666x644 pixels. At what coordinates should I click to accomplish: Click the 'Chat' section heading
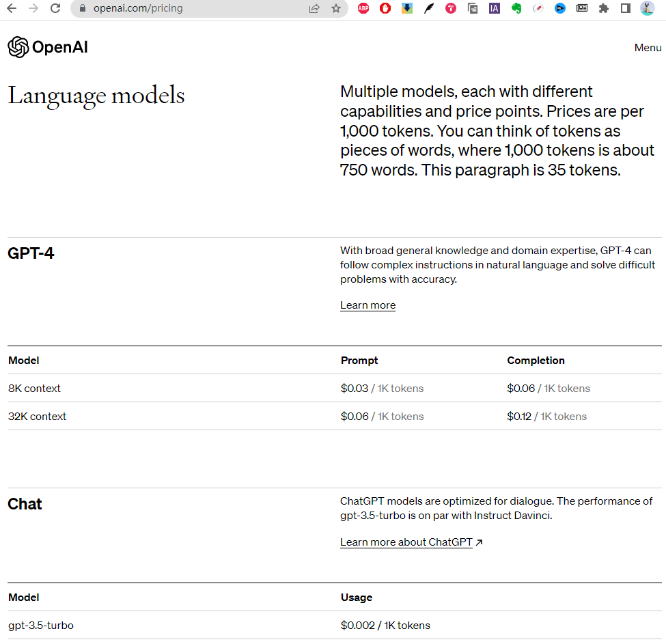coord(25,504)
